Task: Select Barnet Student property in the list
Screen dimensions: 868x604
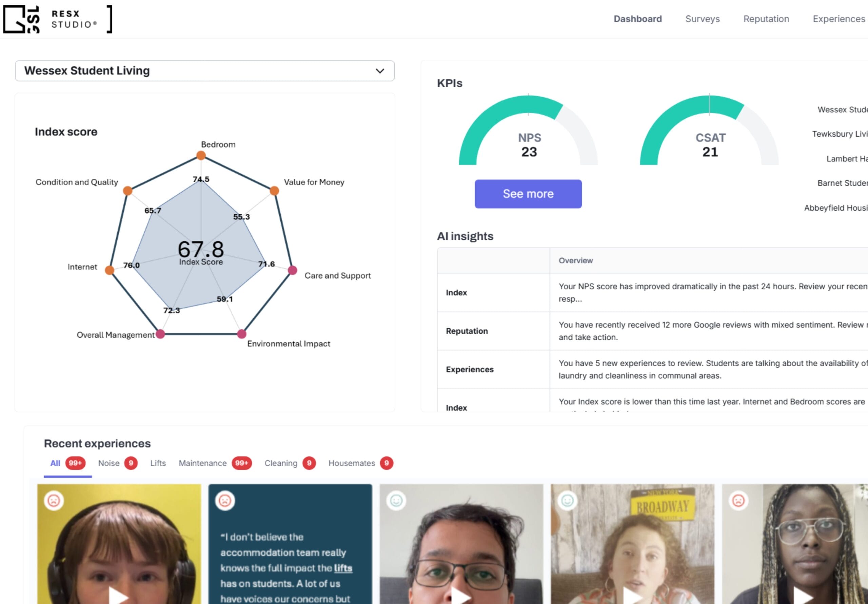Action: [842, 183]
